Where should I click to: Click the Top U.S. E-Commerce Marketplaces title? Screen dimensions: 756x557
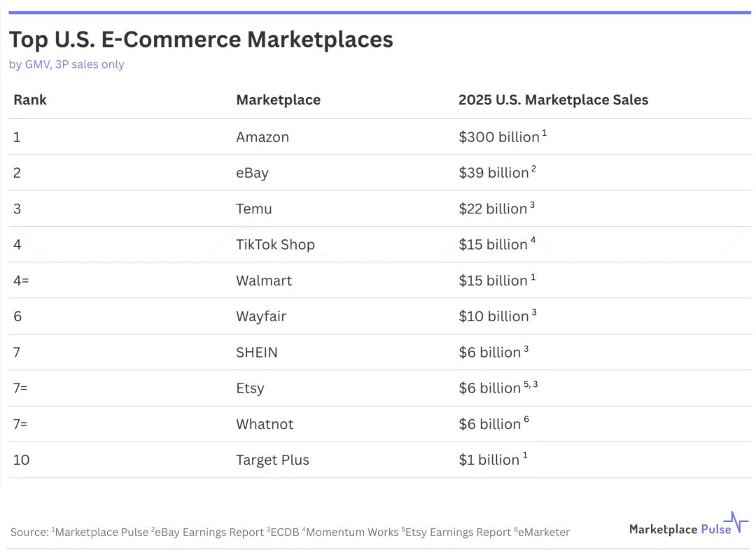point(201,39)
